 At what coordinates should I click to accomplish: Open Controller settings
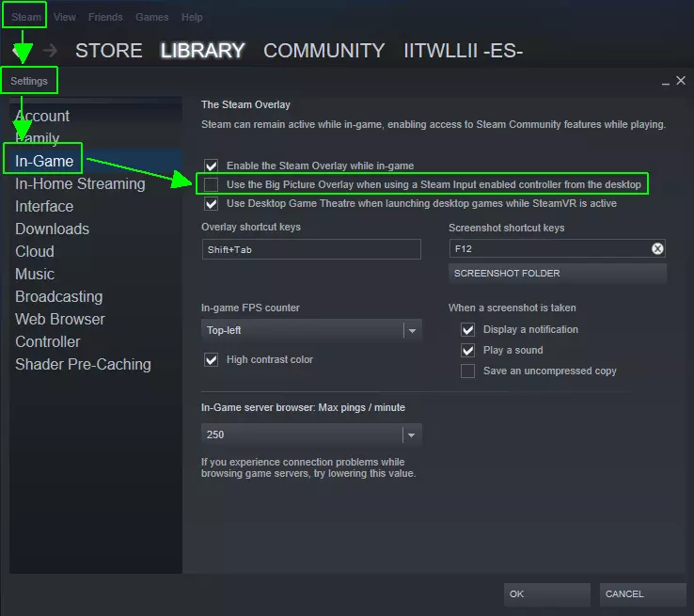[48, 341]
